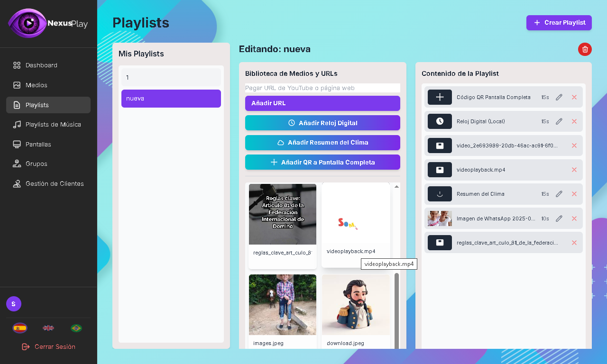
Task: Click the pencil beside Código QR Pantalla Completa
Action: (x=559, y=97)
